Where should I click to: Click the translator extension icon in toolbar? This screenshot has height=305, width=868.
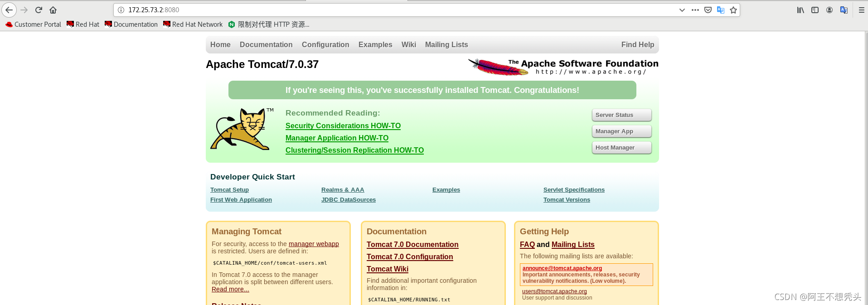(x=844, y=10)
